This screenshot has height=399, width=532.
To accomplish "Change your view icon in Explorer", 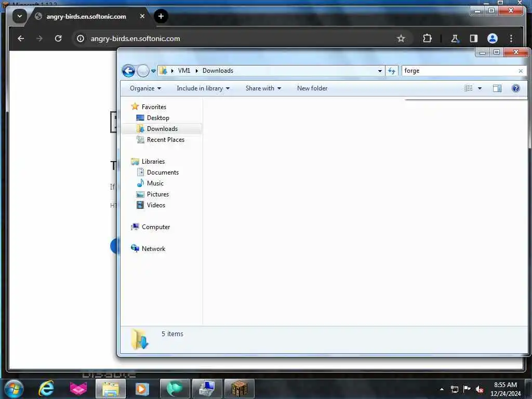I will click(x=468, y=88).
